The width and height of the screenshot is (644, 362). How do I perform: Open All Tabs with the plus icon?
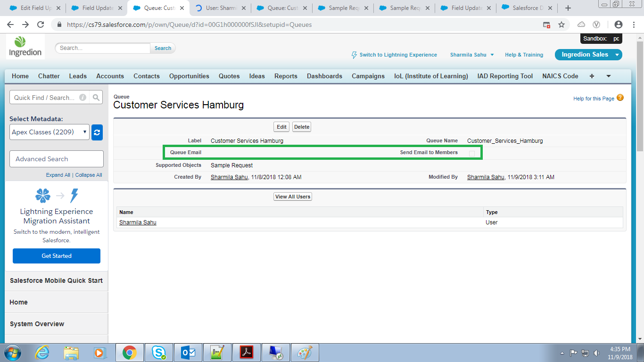(x=592, y=76)
